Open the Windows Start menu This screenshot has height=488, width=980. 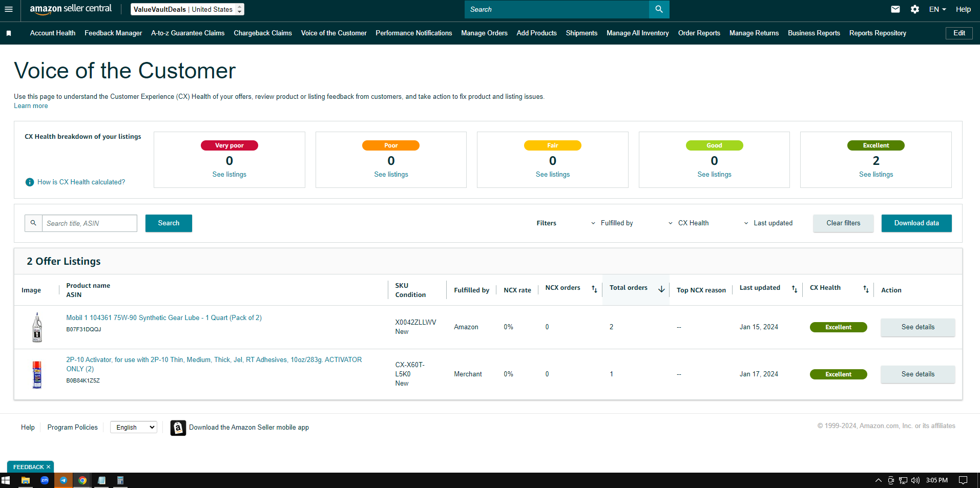tap(6, 480)
